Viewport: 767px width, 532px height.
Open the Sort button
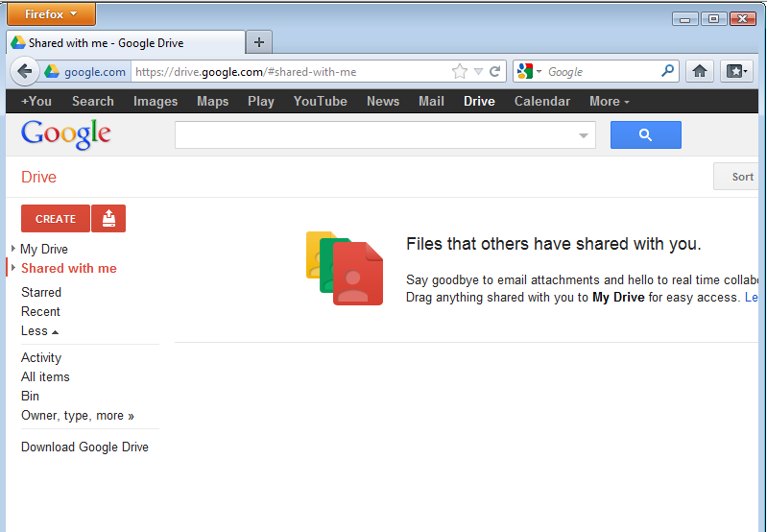pos(737,177)
